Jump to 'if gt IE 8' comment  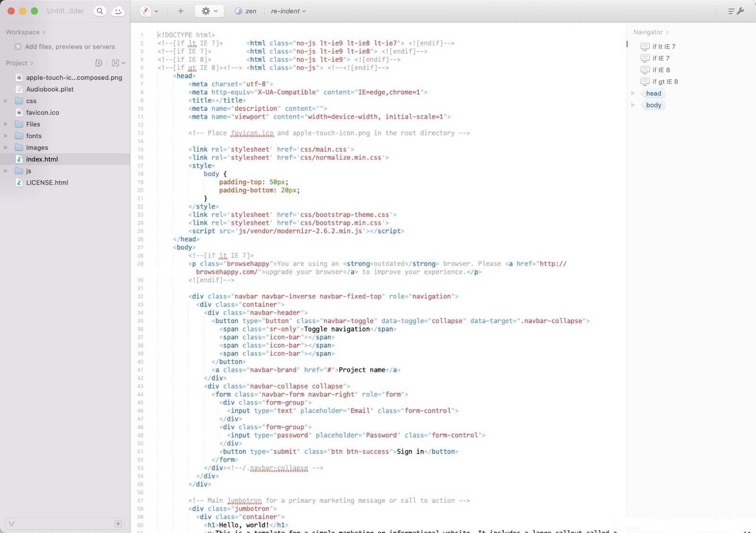pyautogui.click(x=665, y=82)
